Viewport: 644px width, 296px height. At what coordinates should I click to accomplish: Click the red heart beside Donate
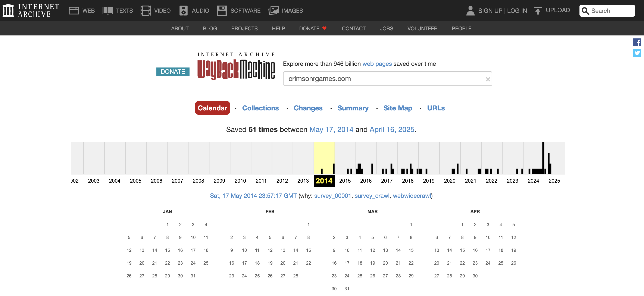pos(324,28)
